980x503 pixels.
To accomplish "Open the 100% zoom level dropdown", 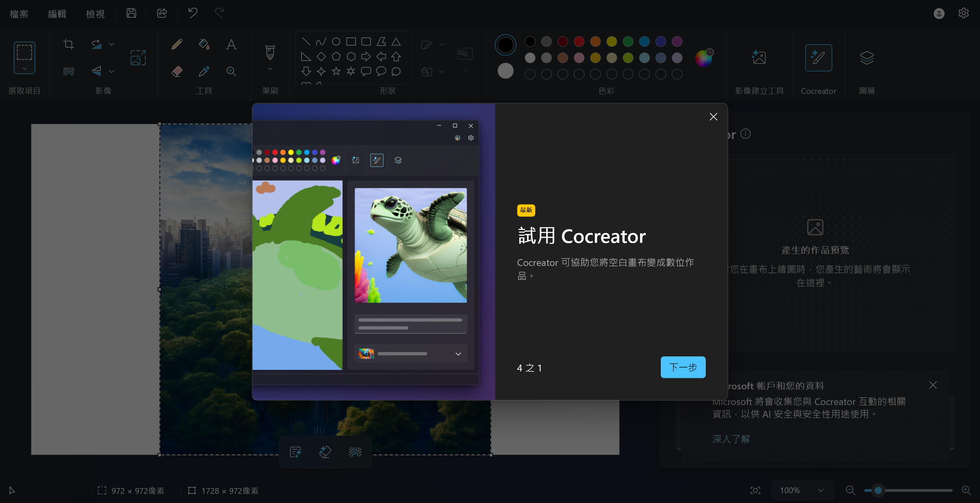I will click(821, 490).
